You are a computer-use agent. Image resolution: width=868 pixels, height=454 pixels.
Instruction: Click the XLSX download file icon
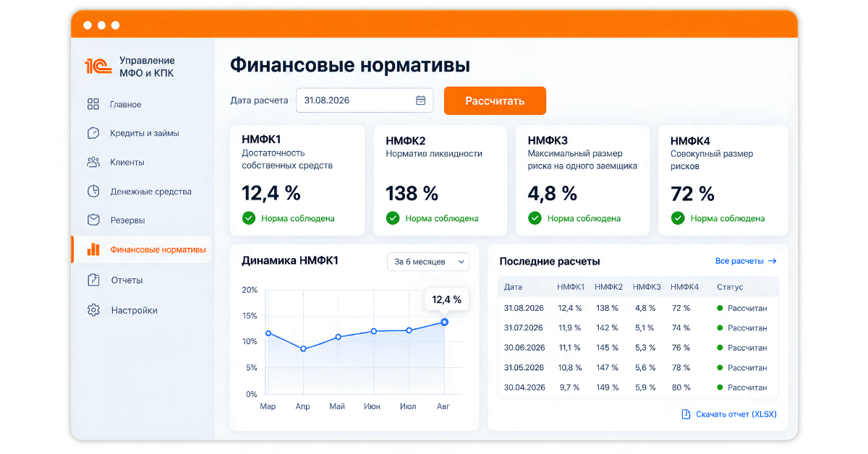(x=686, y=414)
